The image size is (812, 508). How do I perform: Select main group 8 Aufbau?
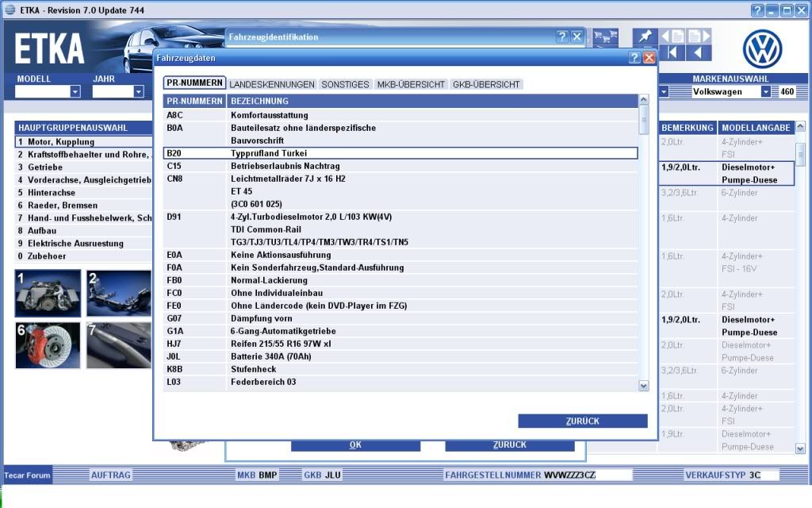click(83, 231)
